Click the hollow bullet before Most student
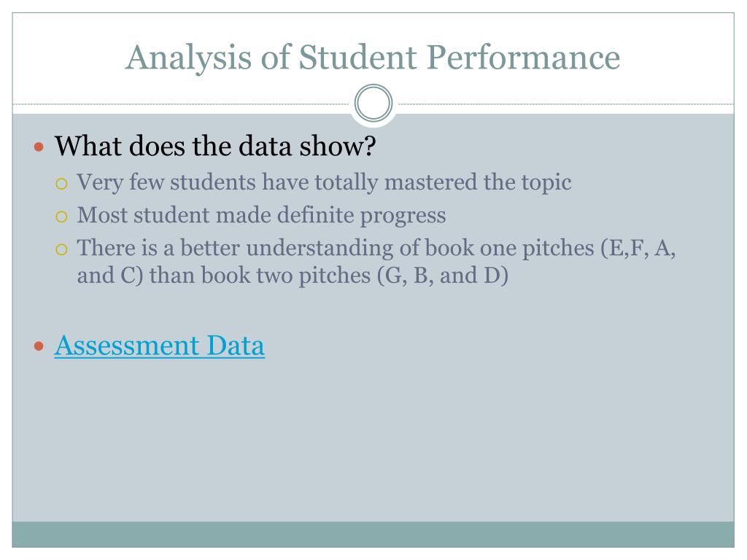The image size is (747, 560). point(61,217)
